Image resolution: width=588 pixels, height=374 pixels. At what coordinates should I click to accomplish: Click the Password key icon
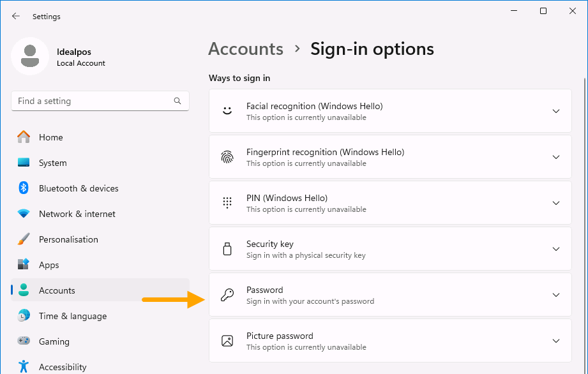227,295
